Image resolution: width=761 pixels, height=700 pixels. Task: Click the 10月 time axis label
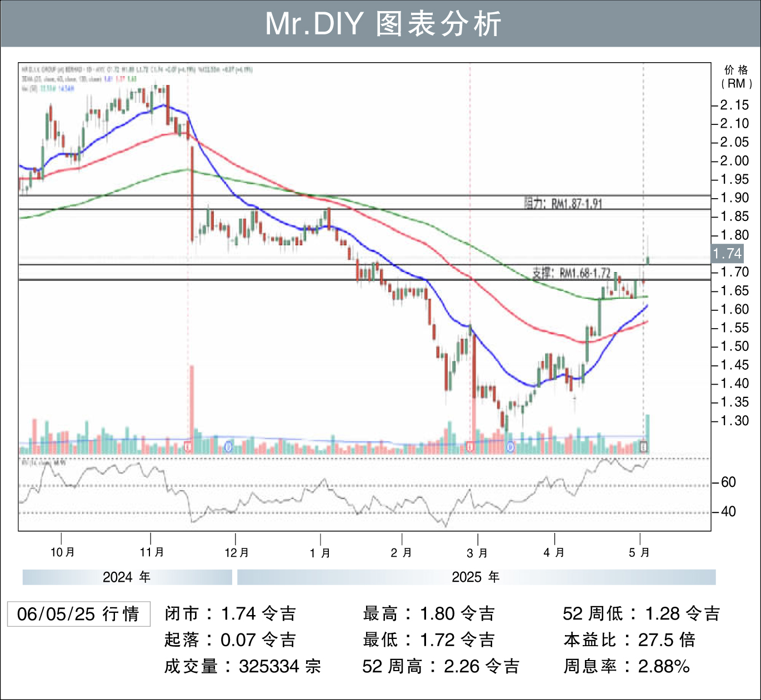pyautogui.click(x=62, y=552)
